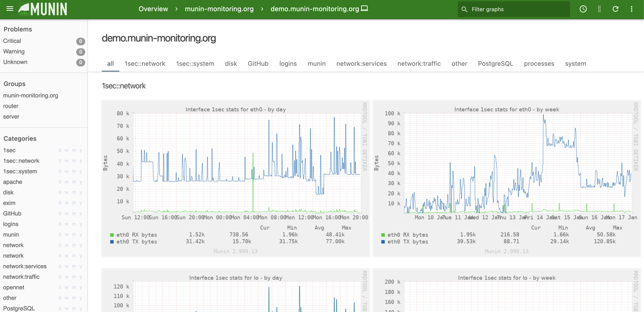The image size is (644, 312).
Task: Click the week view link for disk category
Action: (x=67, y=192)
